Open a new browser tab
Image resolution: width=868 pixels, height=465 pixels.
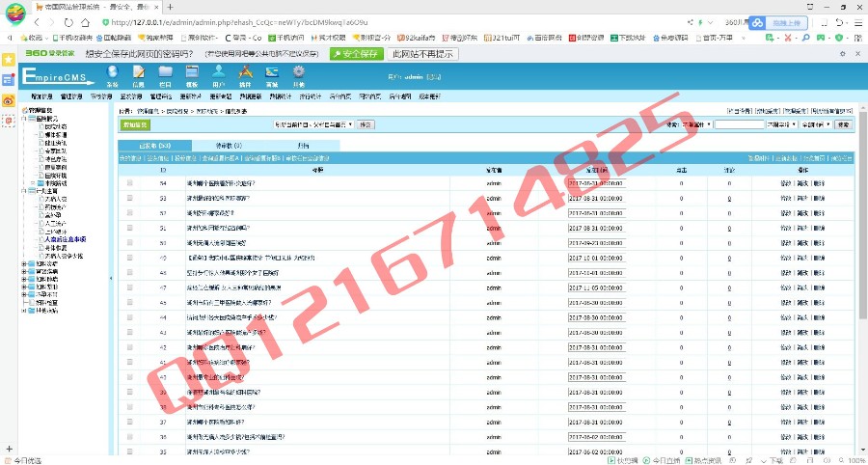coord(170,7)
